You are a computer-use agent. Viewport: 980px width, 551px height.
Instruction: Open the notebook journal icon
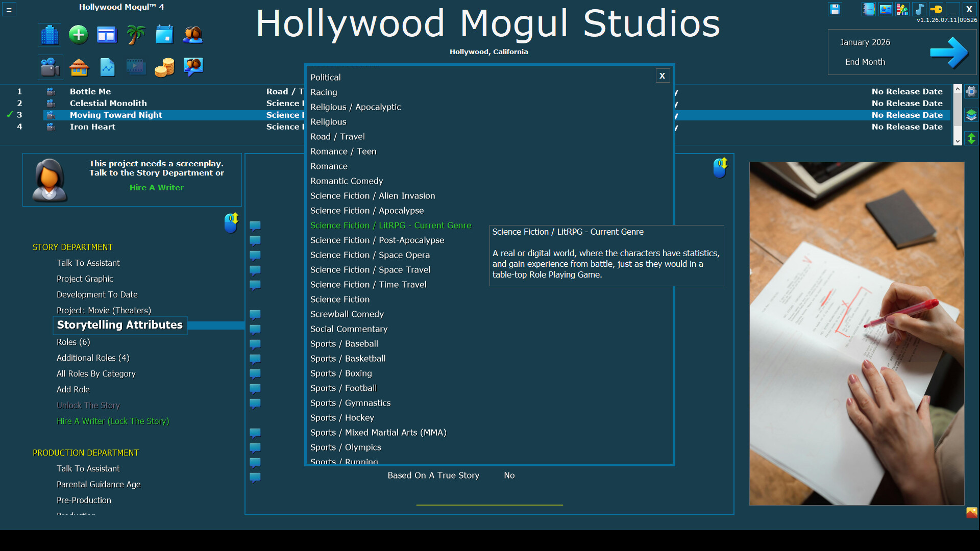tap(869, 9)
